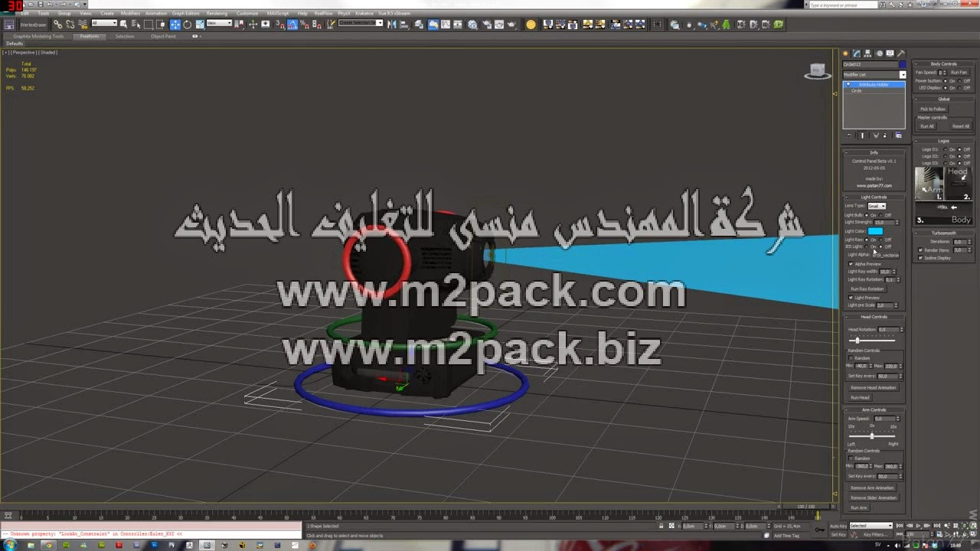Switch to the Freeform ribbon tab
980x551 pixels.
point(90,36)
